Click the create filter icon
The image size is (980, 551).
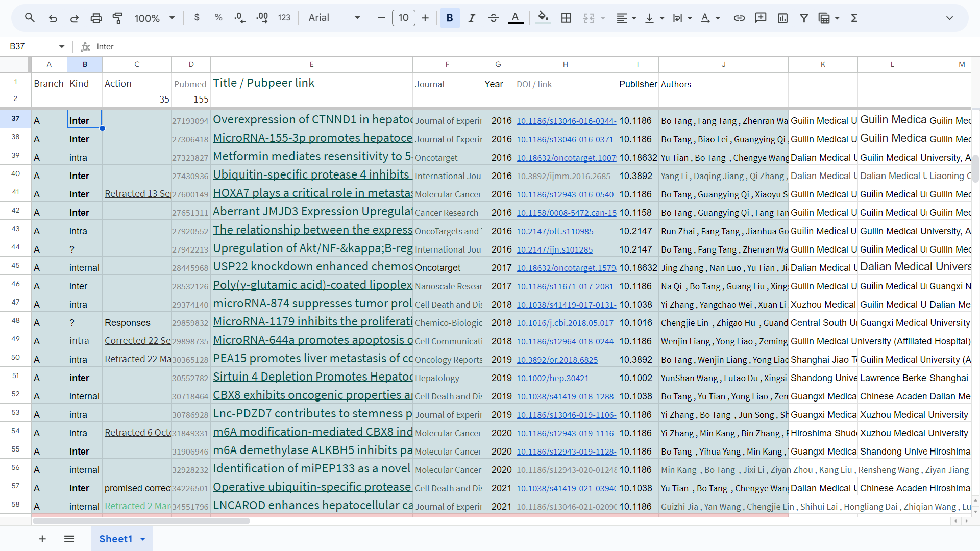803,18
